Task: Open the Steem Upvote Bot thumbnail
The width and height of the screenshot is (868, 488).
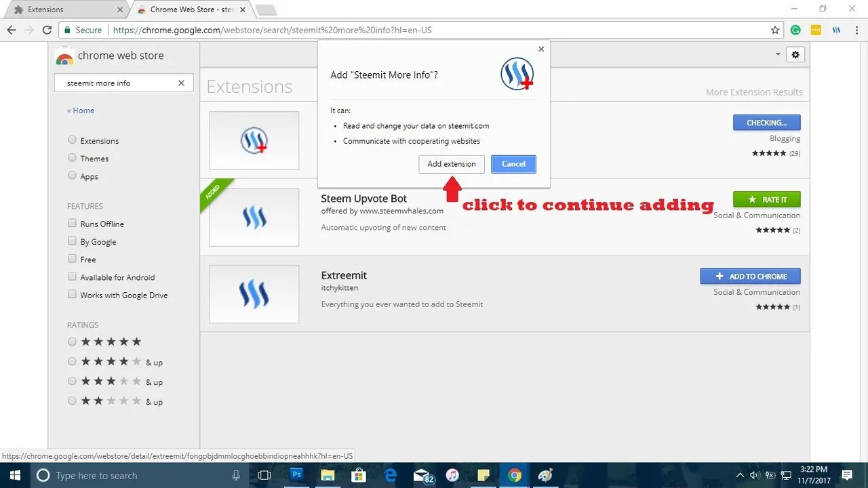Action: pos(254,217)
